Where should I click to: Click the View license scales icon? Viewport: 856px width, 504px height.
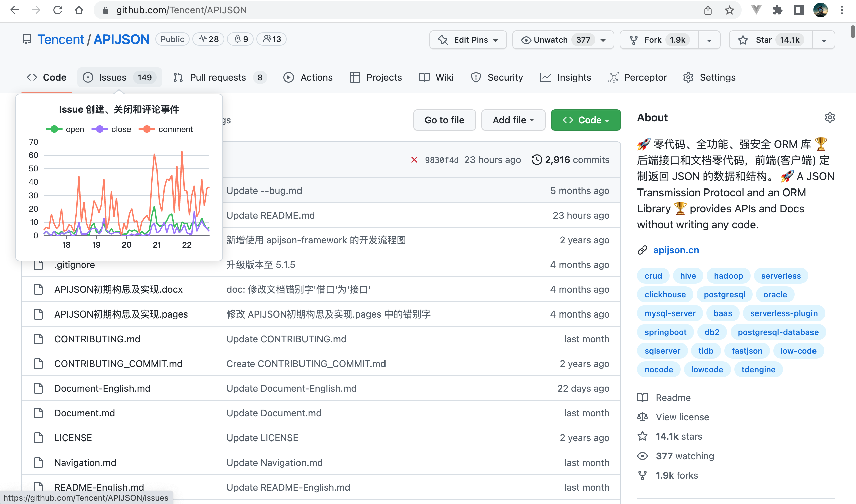click(x=643, y=417)
